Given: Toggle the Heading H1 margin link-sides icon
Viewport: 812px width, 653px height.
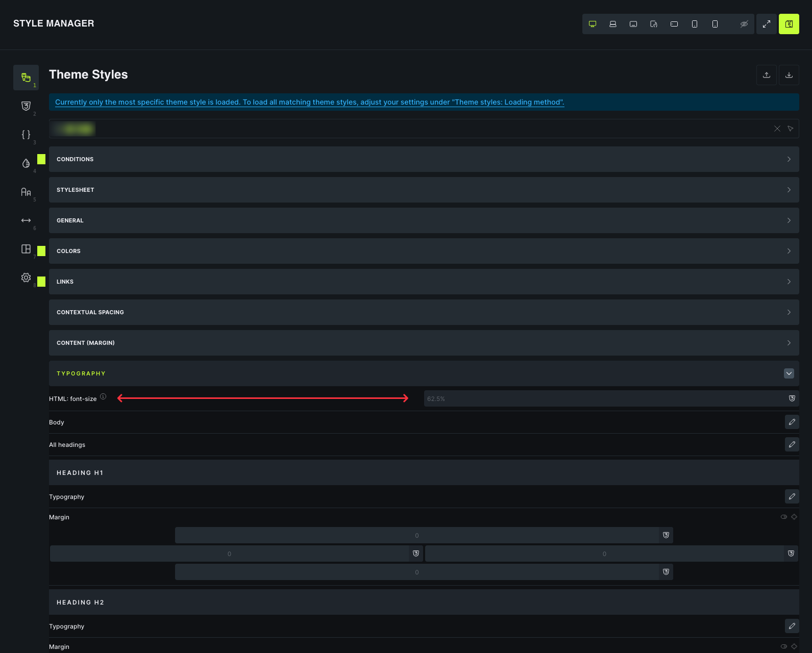Looking at the screenshot, I should (x=794, y=517).
